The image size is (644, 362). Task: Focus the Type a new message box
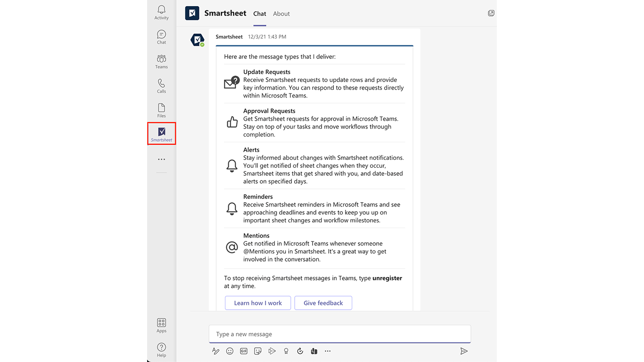coord(340,334)
